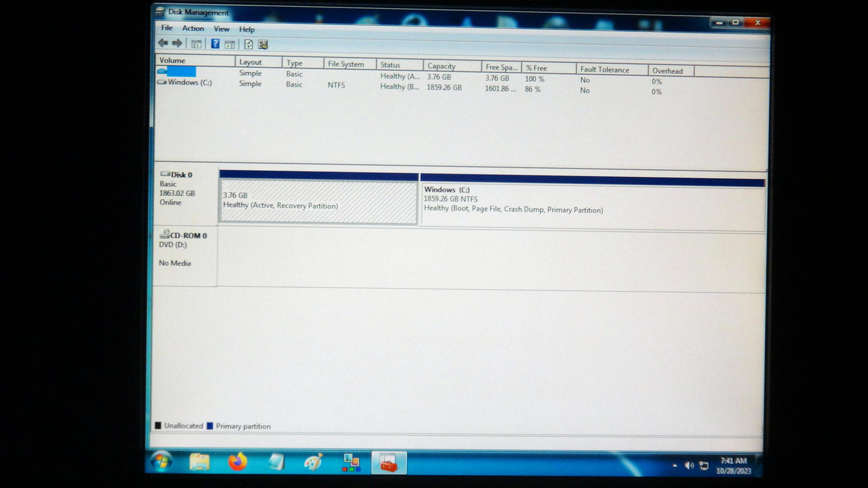Open Windows Explorer from the taskbar

pyautogui.click(x=199, y=462)
